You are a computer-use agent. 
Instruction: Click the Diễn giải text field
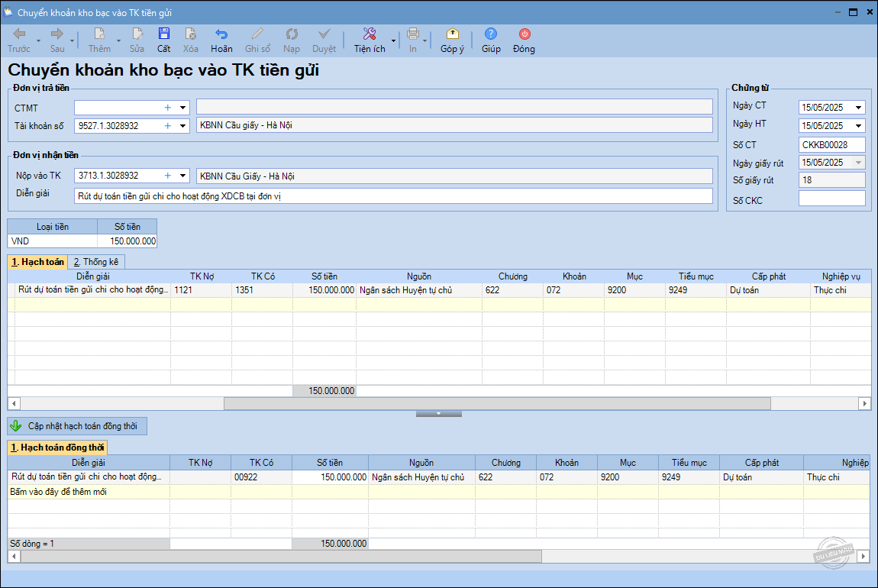[x=393, y=196]
